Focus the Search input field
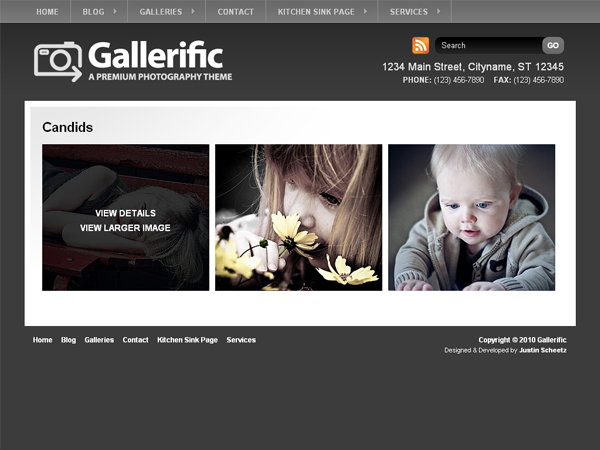The image size is (600, 450). 489,46
